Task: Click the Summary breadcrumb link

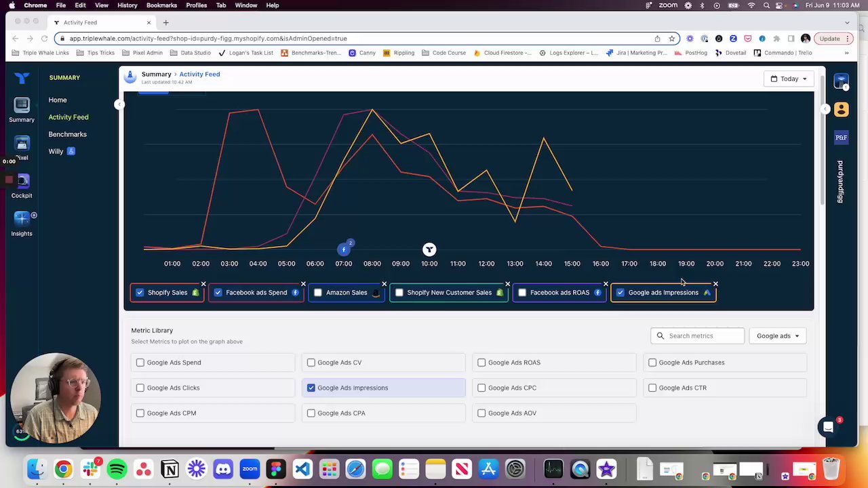Action: coord(156,74)
